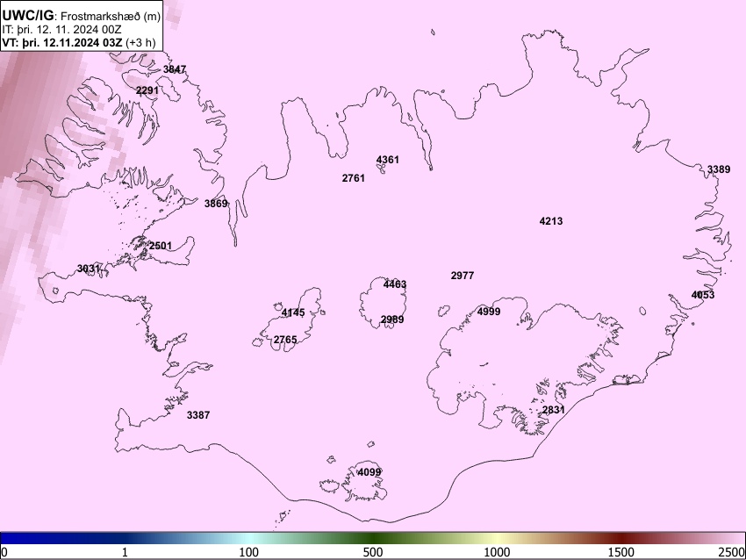Click the station value 3031
Viewport: 746px width, 560px height.
point(89,269)
